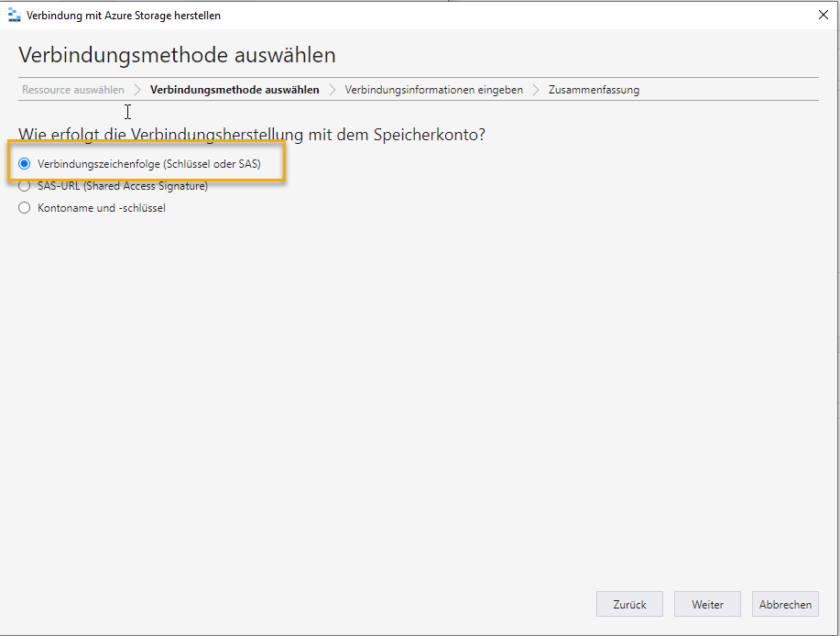Click the 'Verbindung mit Azure Storage herstellen' window title
The height and width of the screenshot is (636, 840).
pos(124,16)
